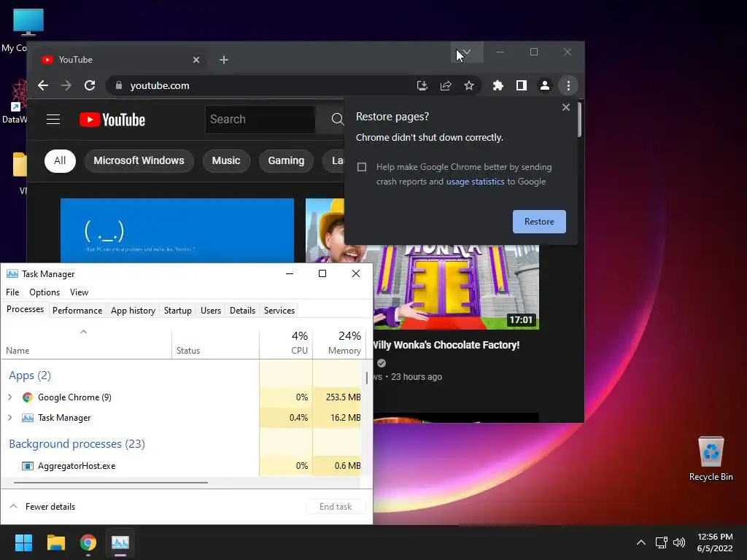The image size is (747, 560).
Task: Show hidden system tray icons
Action: click(641, 542)
